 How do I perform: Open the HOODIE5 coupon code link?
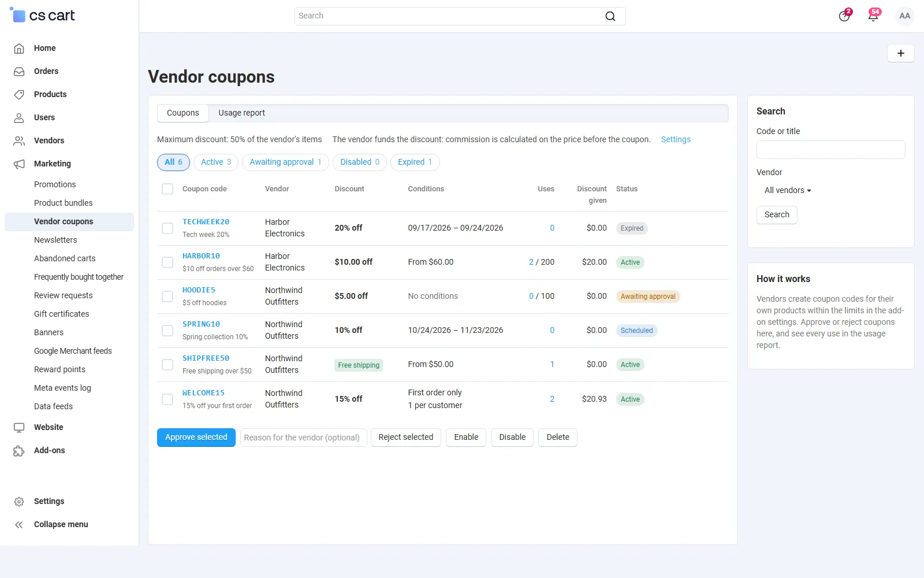[199, 290]
